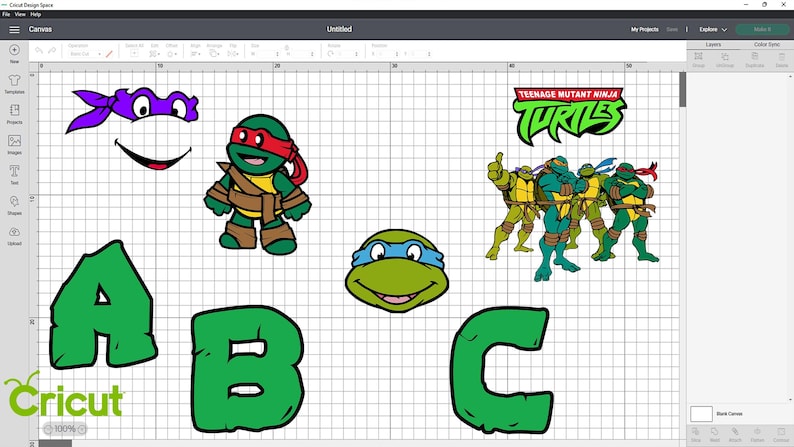
Task: Click the Contour tool
Action: tap(781, 434)
